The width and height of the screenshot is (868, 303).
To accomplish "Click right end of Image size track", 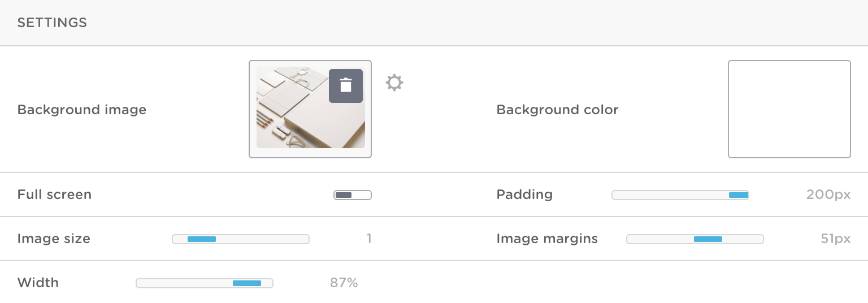I will click(305, 239).
